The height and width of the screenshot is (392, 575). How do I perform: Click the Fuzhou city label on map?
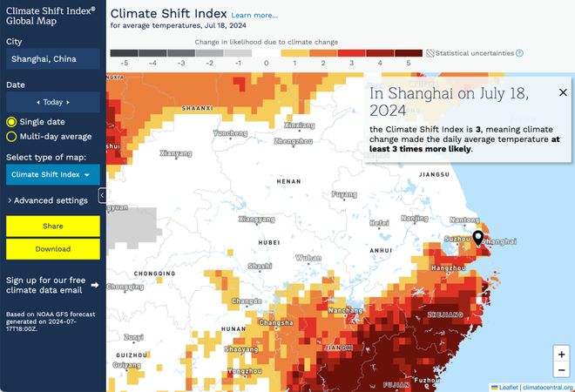click(x=427, y=381)
